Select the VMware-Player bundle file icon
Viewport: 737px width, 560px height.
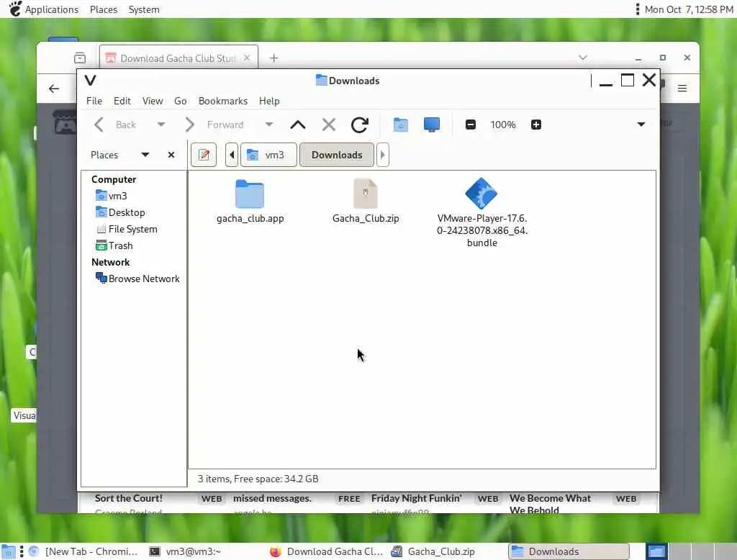(481, 193)
